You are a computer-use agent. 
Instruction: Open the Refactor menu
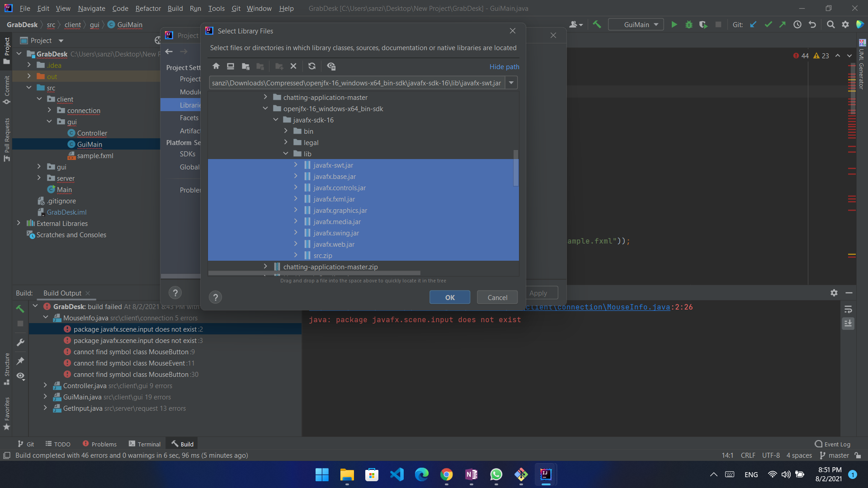[x=148, y=8]
